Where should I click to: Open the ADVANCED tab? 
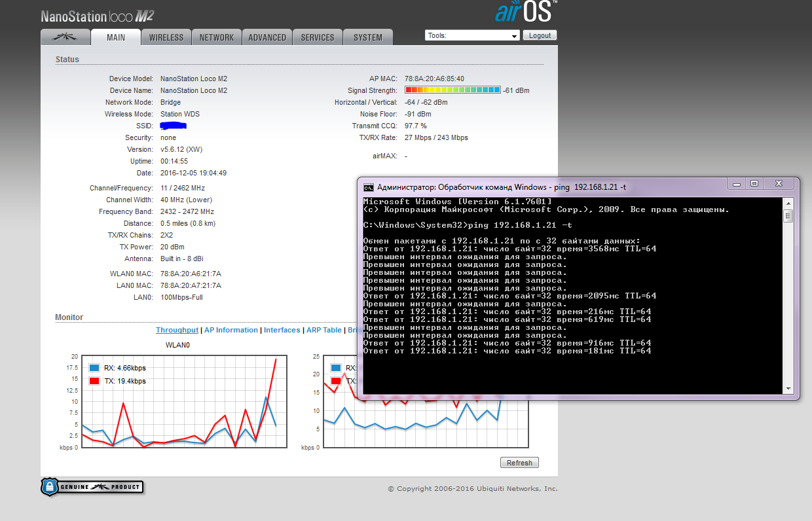tap(267, 37)
